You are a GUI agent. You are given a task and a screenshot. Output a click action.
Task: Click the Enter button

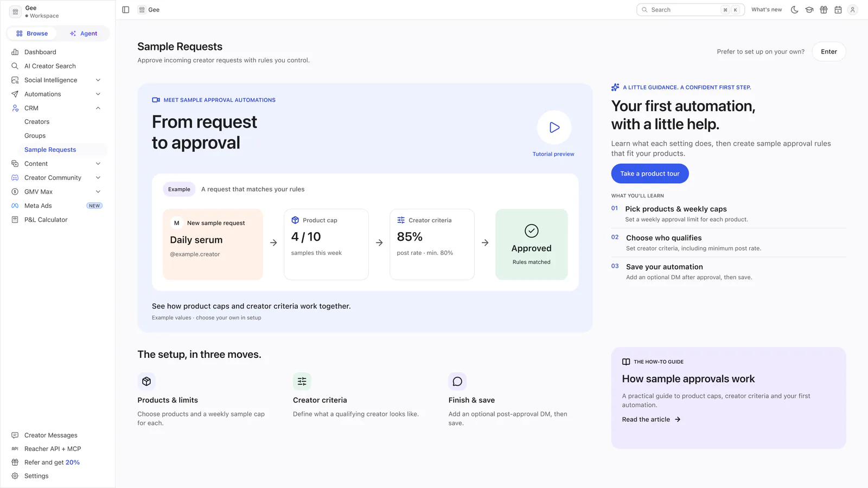pos(829,52)
